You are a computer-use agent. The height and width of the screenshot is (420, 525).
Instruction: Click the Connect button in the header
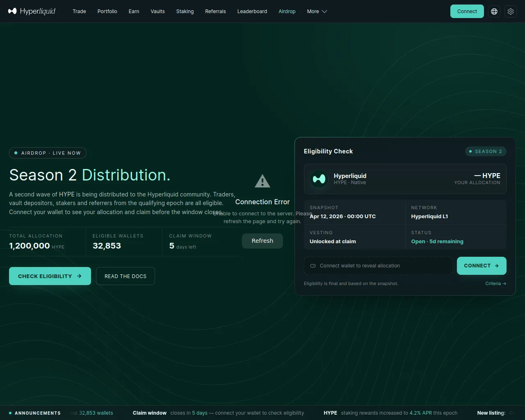(x=467, y=11)
